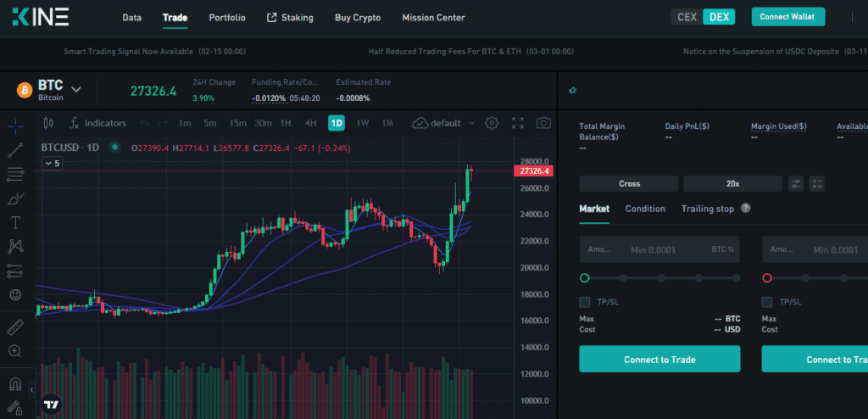Select the 1D chart interval
868x419 pixels.
337,123
